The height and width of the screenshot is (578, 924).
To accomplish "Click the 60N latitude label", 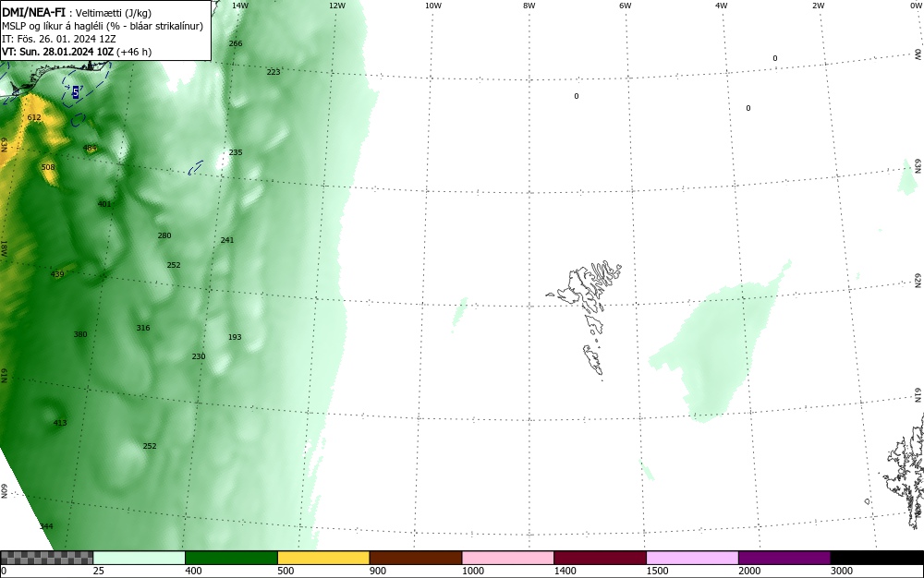I will coord(4,491).
